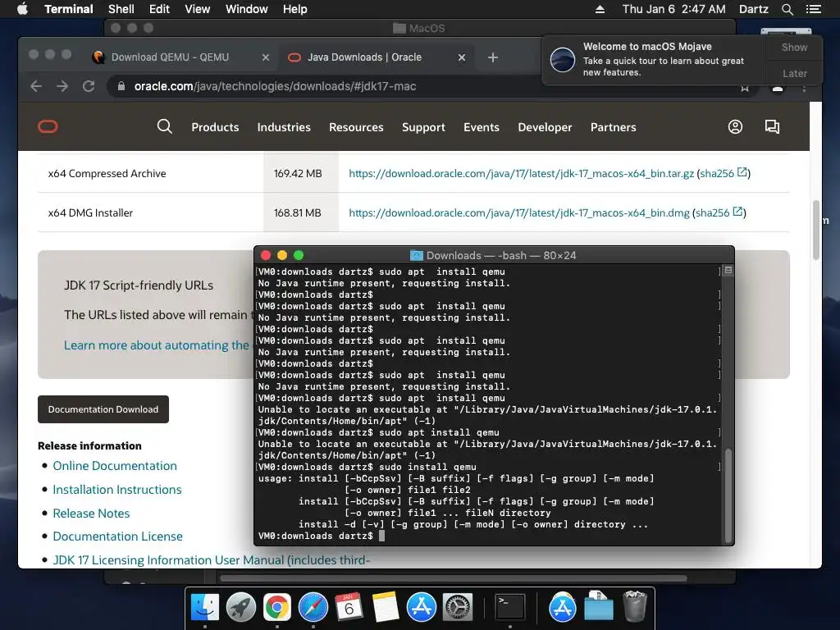
Task: Click the Oracle logo on the page
Action: click(48, 127)
